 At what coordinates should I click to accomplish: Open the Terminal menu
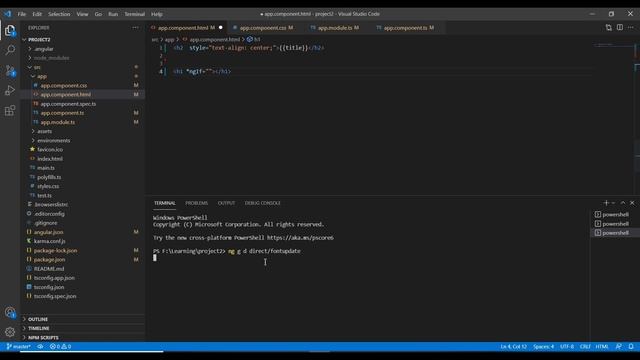tap(135, 14)
